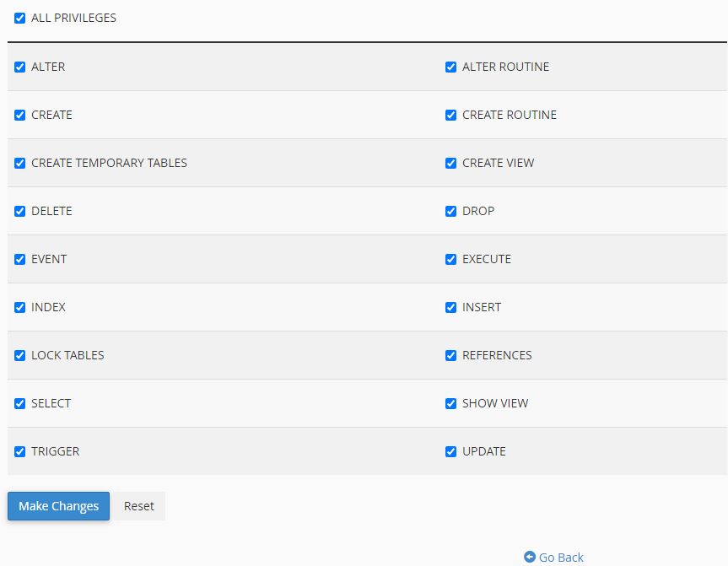Uncheck the REFERENCES privilege

(451, 355)
